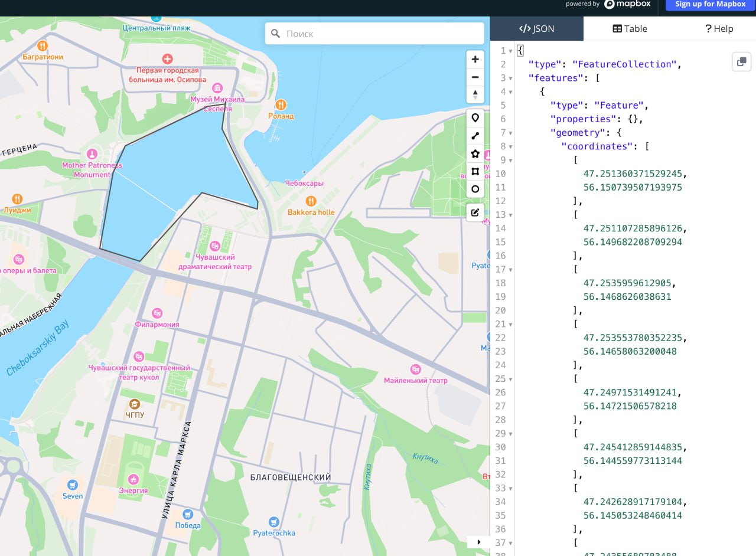Collapse the side panel with the arrow toggle
The image size is (756, 556).
(478, 542)
